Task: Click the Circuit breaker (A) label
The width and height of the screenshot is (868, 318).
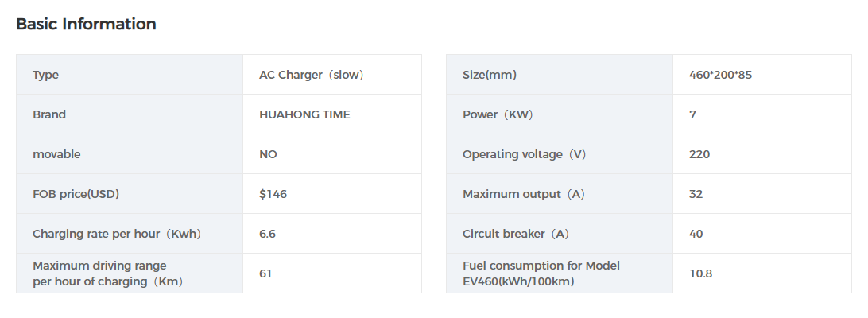Action: pos(516,234)
